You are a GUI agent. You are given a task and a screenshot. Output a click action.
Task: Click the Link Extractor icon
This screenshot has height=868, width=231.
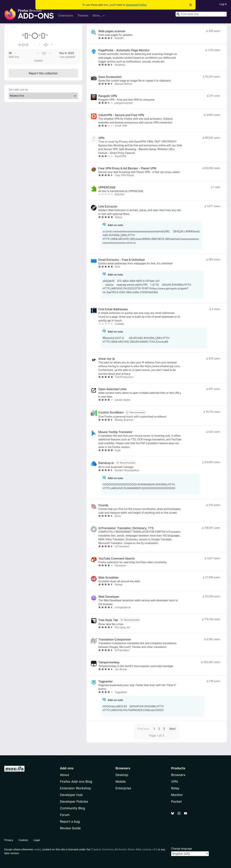pos(94,208)
